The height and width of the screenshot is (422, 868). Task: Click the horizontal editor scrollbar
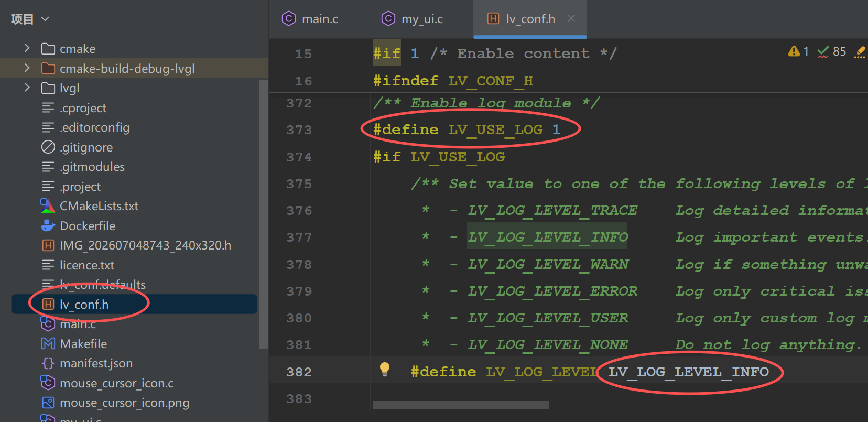pos(461,405)
